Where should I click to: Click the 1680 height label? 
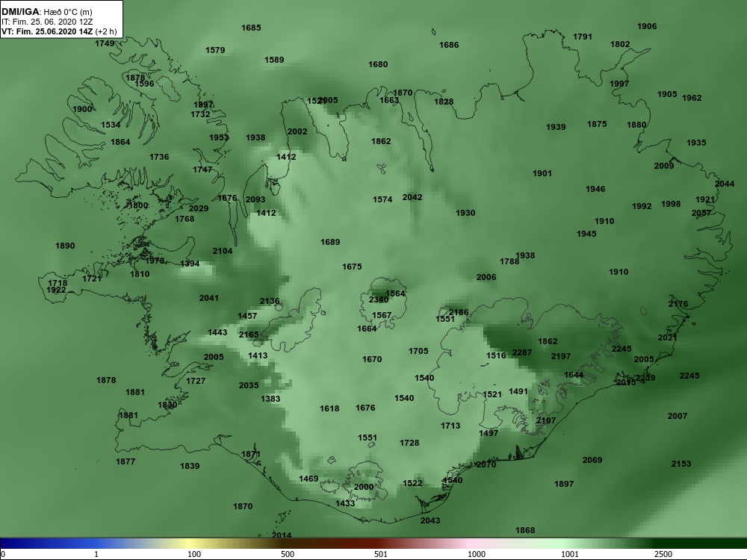point(378,64)
